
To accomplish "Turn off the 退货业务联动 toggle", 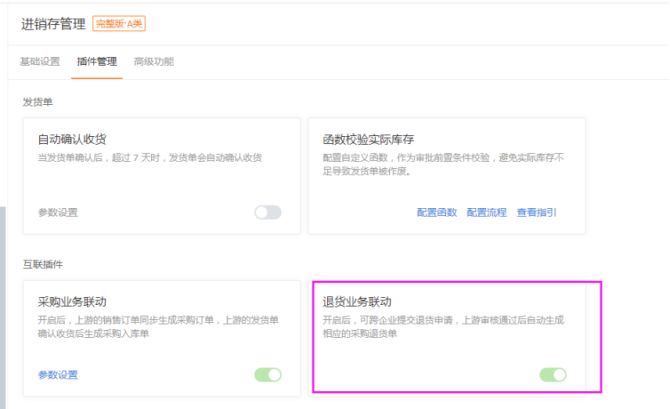I will (x=553, y=375).
